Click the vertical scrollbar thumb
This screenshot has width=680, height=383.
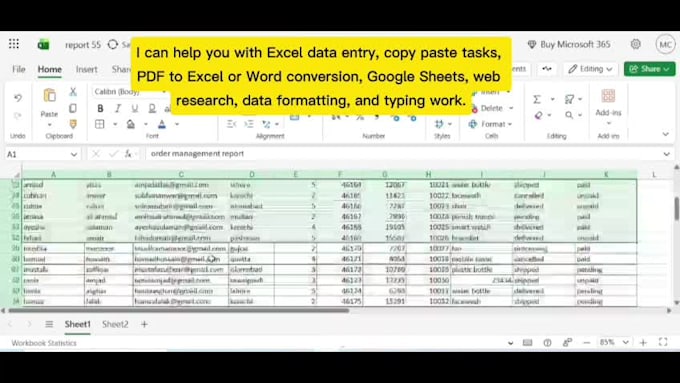(676, 209)
